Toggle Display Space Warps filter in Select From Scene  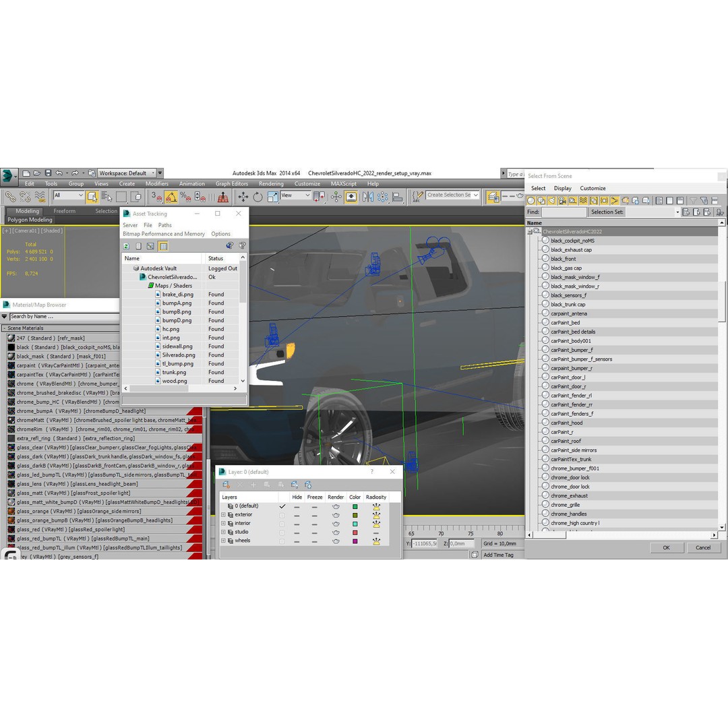click(583, 201)
